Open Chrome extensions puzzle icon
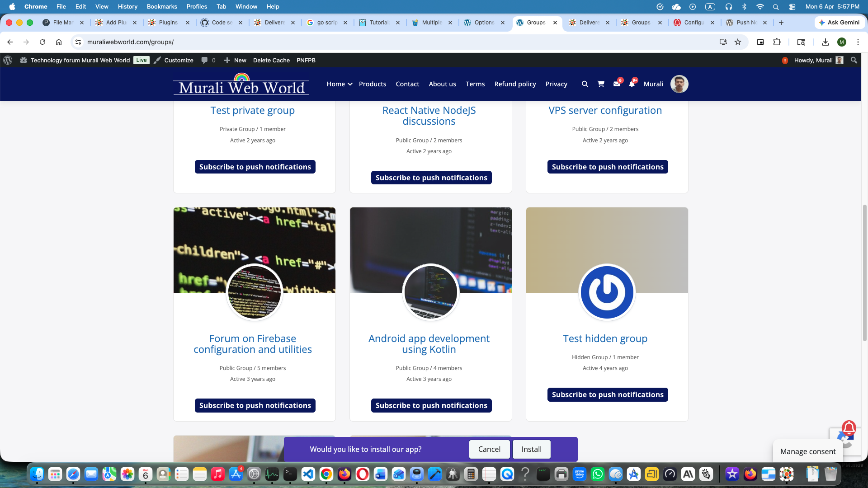The height and width of the screenshot is (488, 868). [777, 42]
